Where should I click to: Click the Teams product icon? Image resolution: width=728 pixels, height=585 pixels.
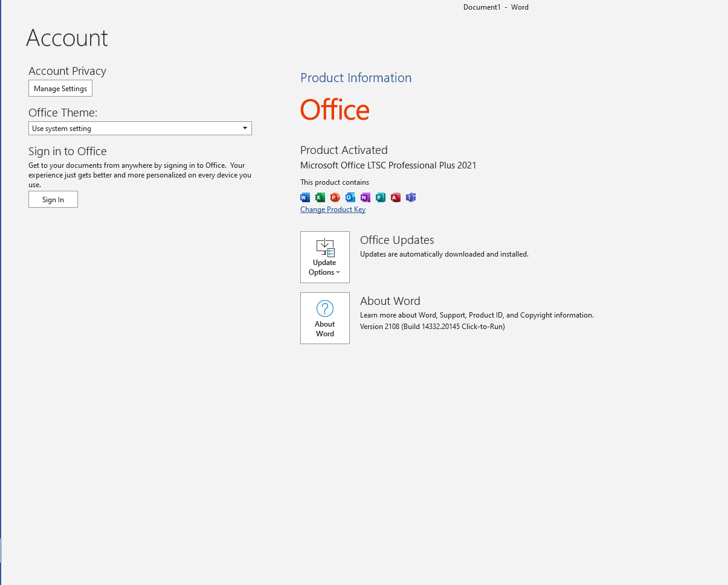click(x=411, y=197)
